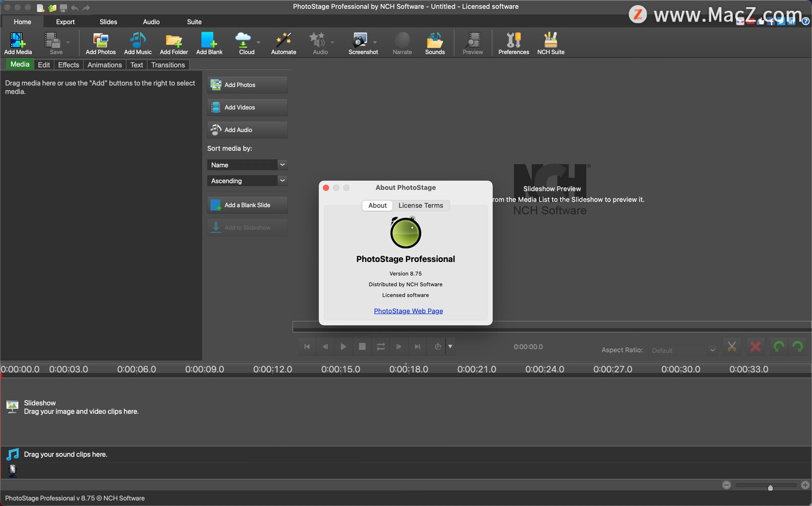Switch to the Home ribbon tab
This screenshot has width=812, height=506.
pyautogui.click(x=23, y=21)
